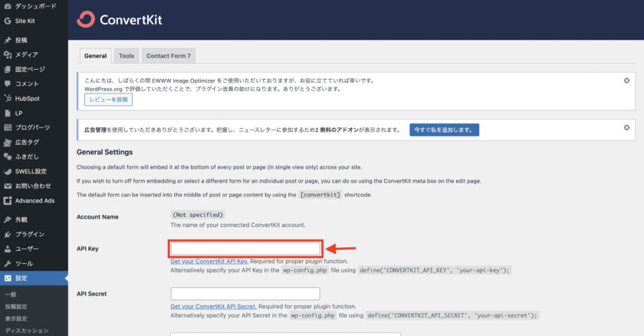Click the 設定 sliders icon
Screen dimensions: 644x336
8,278
